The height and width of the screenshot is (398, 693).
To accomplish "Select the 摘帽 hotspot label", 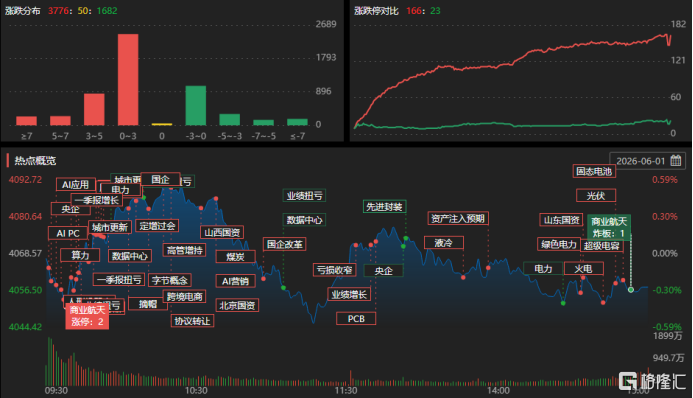I will click(x=148, y=304).
